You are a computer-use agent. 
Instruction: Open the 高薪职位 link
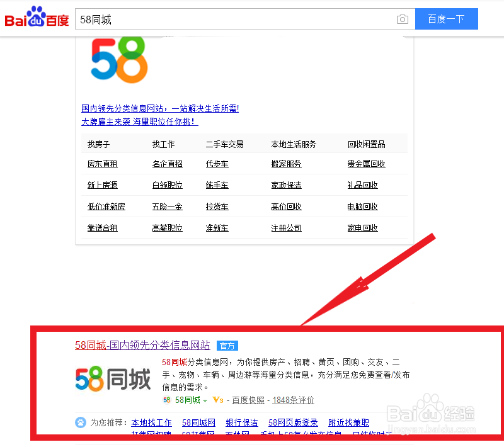(168, 228)
